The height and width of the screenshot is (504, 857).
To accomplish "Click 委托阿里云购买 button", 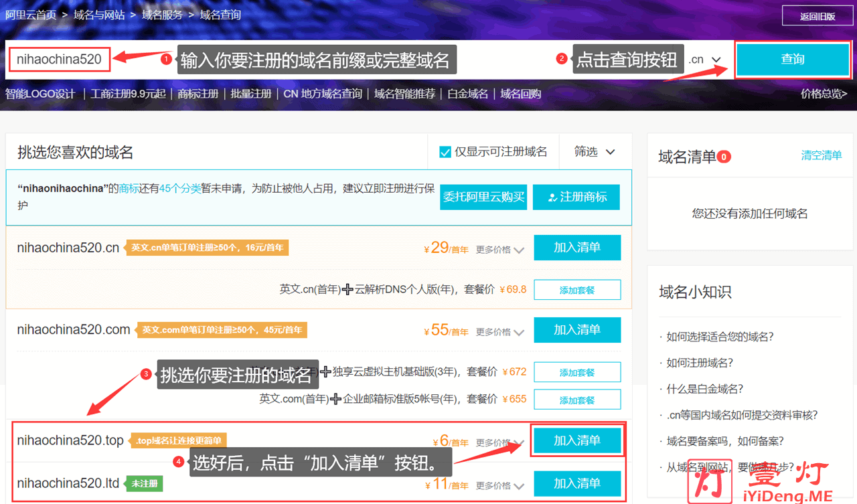I will tap(483, 197).
